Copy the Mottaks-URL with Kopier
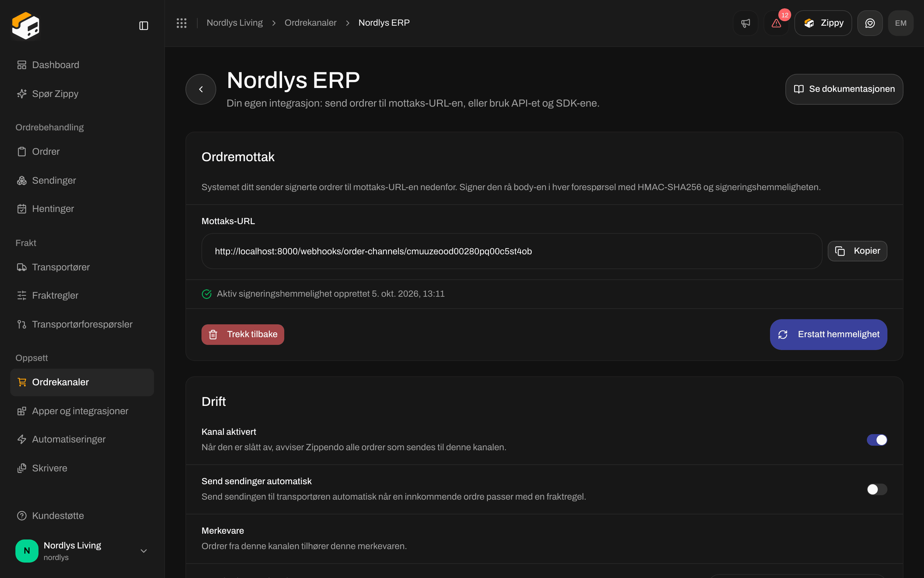This screenshot has width=924, height=578. pyautogui.click(x=857, y=251)
